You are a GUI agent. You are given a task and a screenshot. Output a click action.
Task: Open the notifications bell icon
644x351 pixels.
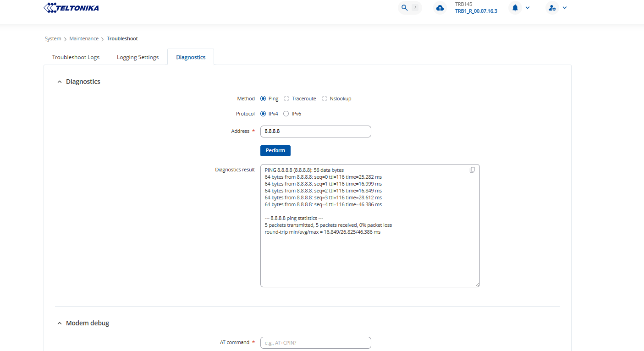coord(515,8)
